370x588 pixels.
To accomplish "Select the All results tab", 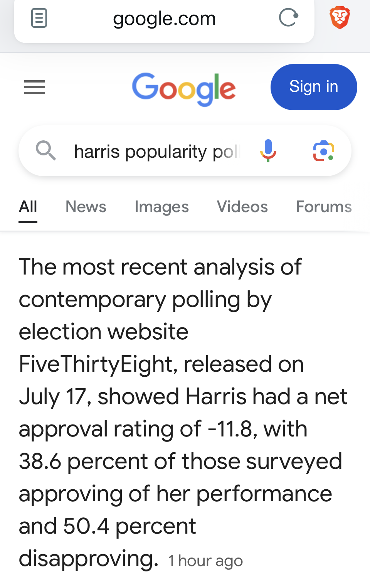I will (28, 207).
